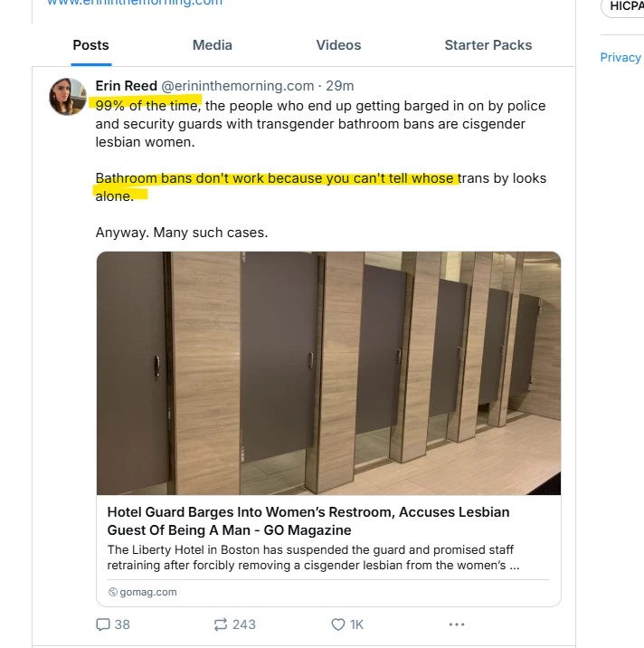Switch to the Posts tab

pyautogui.click(x=90, y=45)
